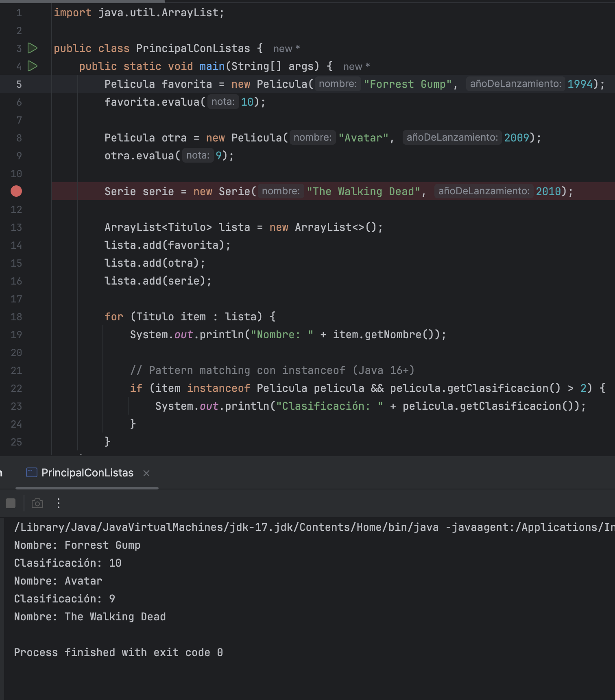Click "Nombre: " string in println
615x700 pixels.
pos(282,335)
